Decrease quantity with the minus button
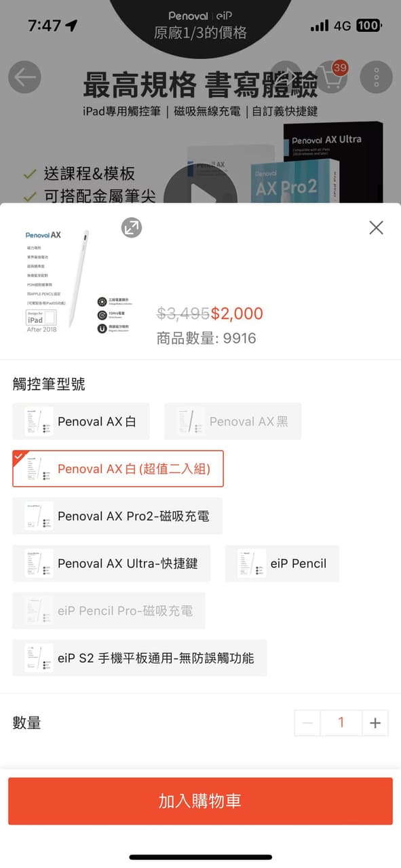The width and height of the screenshot is (401, 868). [307, 723]
